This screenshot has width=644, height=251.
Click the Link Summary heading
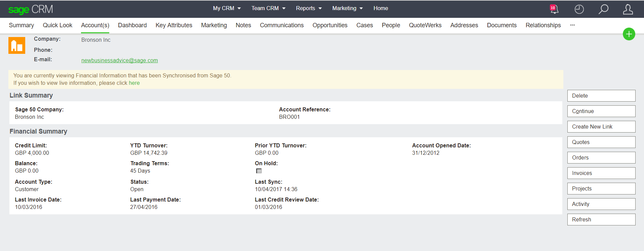point(31,96)
